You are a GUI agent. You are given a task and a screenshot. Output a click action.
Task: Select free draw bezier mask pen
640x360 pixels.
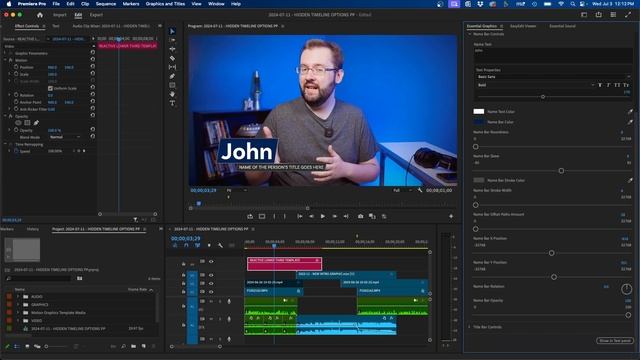tap(36, 123)
